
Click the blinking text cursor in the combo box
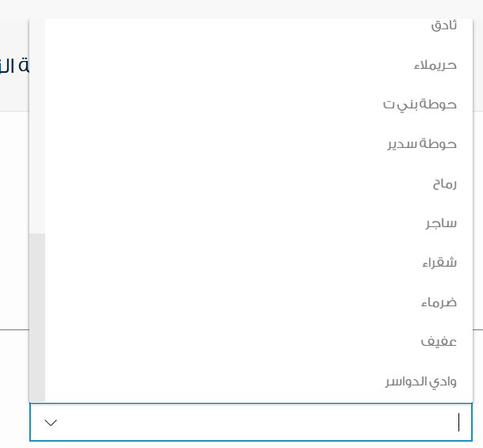[458, 423]
